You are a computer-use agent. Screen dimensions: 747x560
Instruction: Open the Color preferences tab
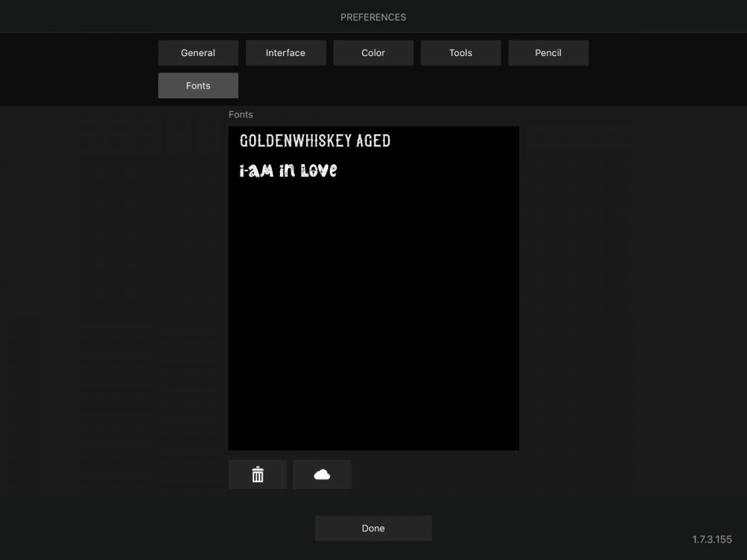(373, 53)
